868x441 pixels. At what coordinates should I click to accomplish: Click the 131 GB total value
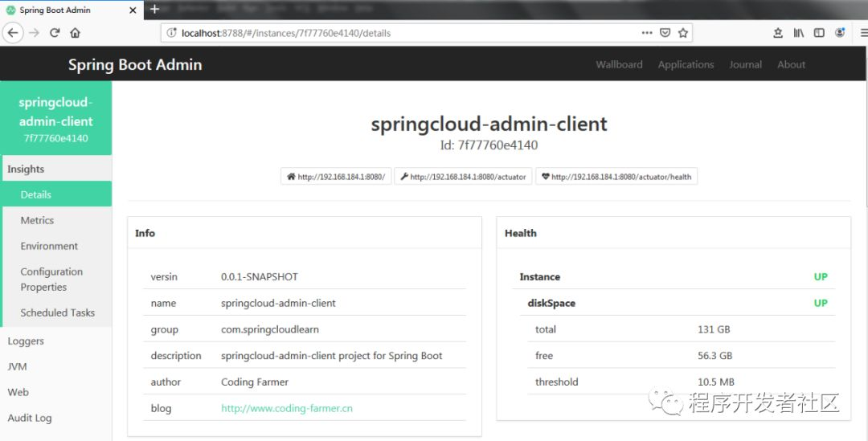coord(714,329)
